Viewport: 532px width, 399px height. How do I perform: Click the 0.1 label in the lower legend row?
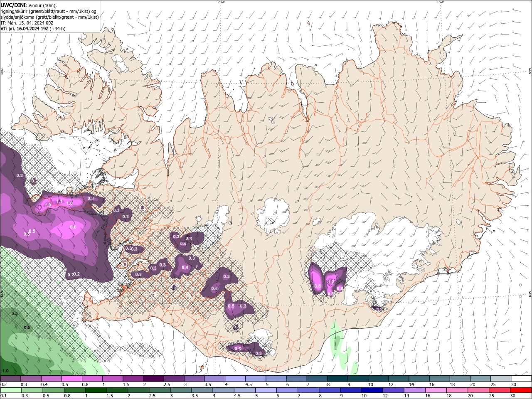(3, 396)
